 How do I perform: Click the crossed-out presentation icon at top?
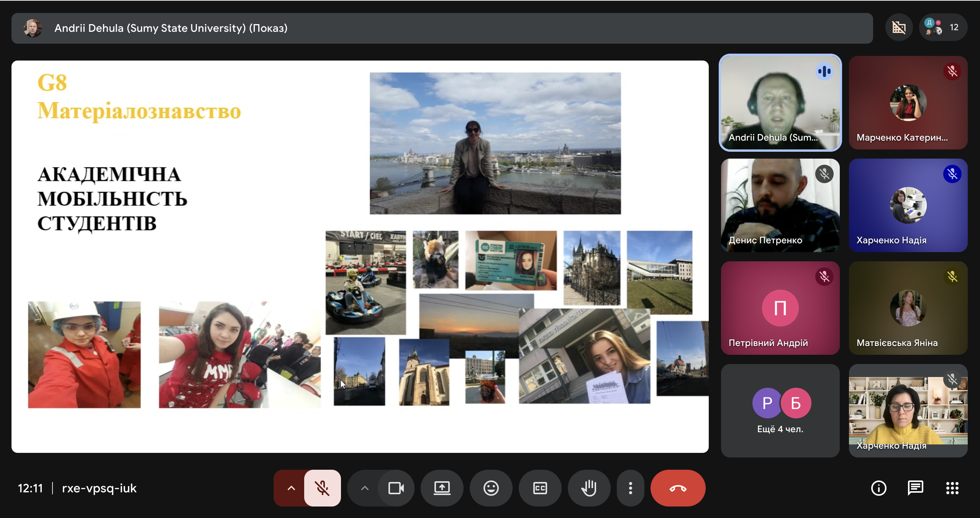[899, 28]
